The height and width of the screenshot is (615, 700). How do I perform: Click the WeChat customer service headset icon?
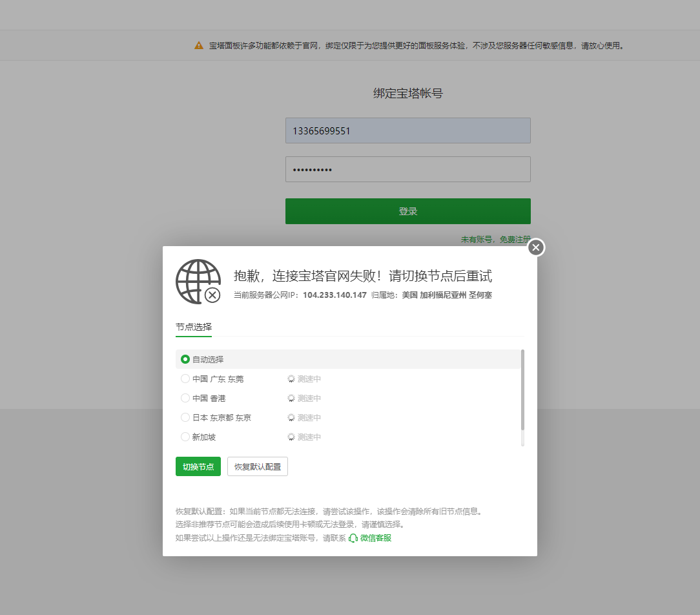(353, 538)
